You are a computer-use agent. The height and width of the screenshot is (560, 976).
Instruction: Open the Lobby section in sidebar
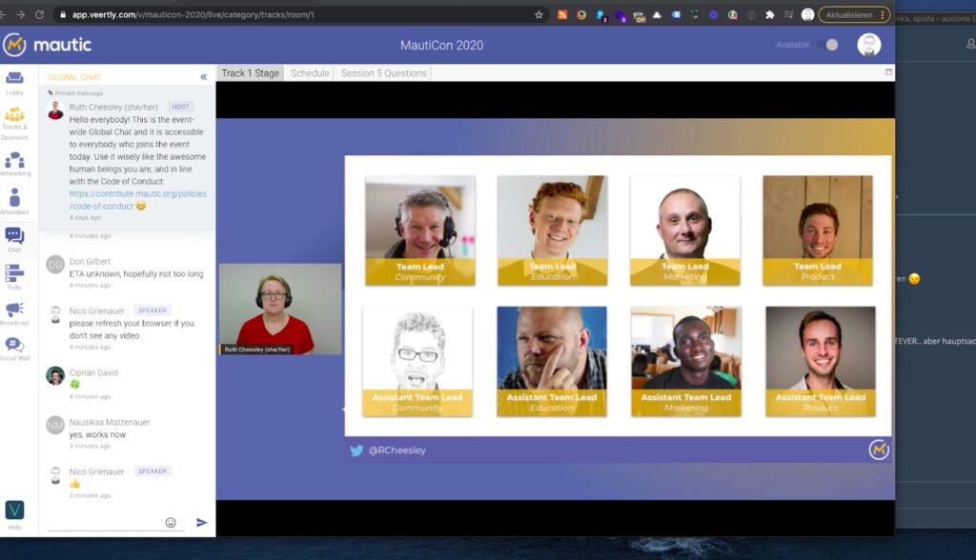pyautogui.click(x=14, y=83)
